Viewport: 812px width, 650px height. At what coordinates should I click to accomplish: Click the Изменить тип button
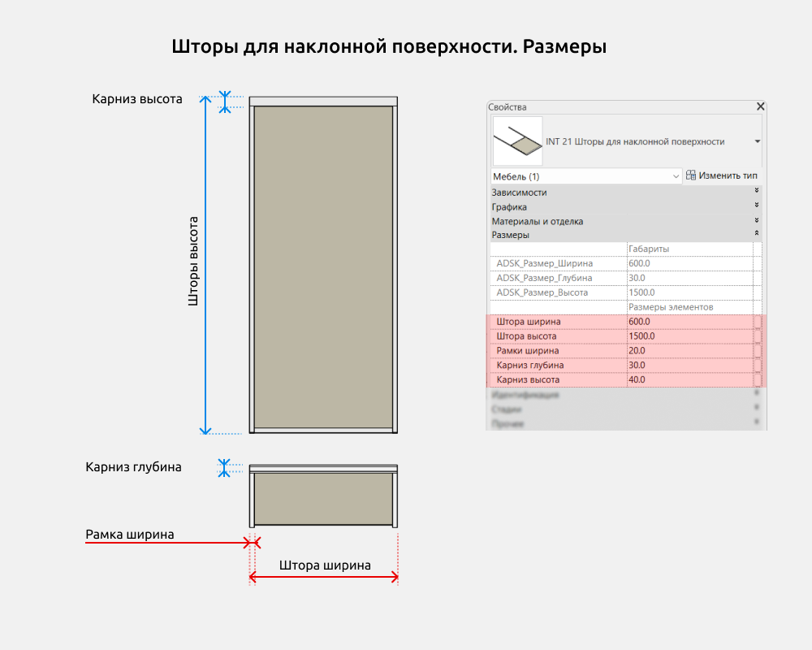click(x=721, y=175)
